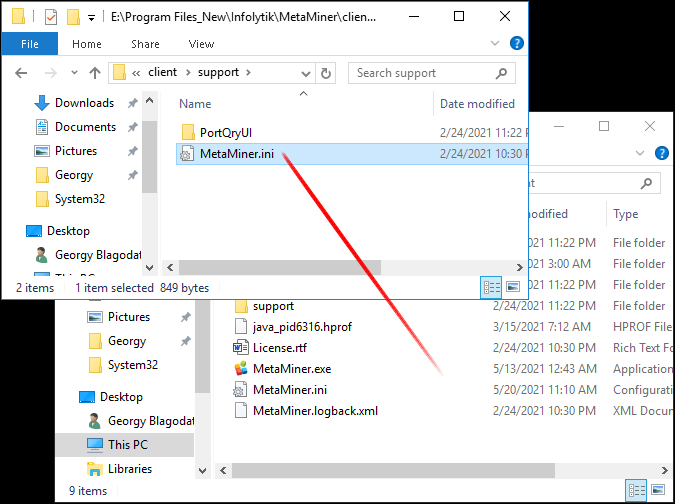The width and height of the screenshot is (675, 504).
Task: Select Desktop in back window sidebar
Action: click(111, 397)
